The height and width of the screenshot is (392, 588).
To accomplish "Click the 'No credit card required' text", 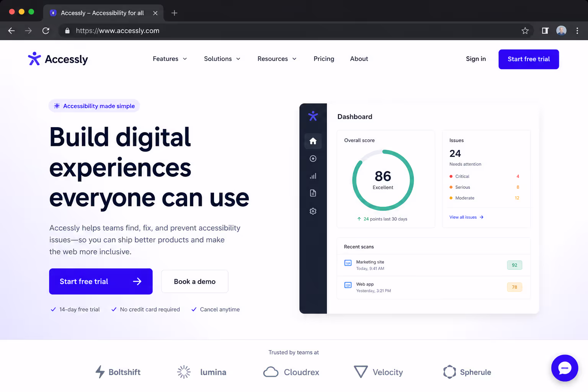I will click(150, 309).
